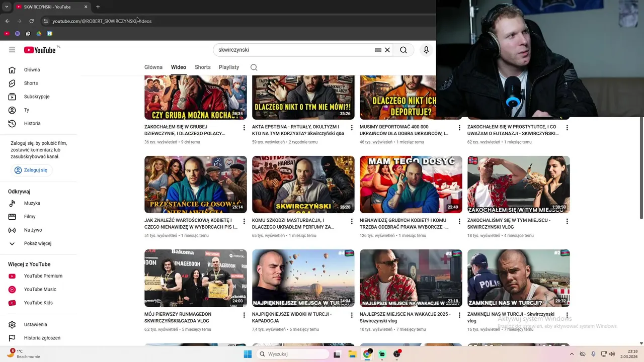Open ZAMKNĘLI NAS W TURCJI video title
The image size is (644, 362).
(511, 317)
